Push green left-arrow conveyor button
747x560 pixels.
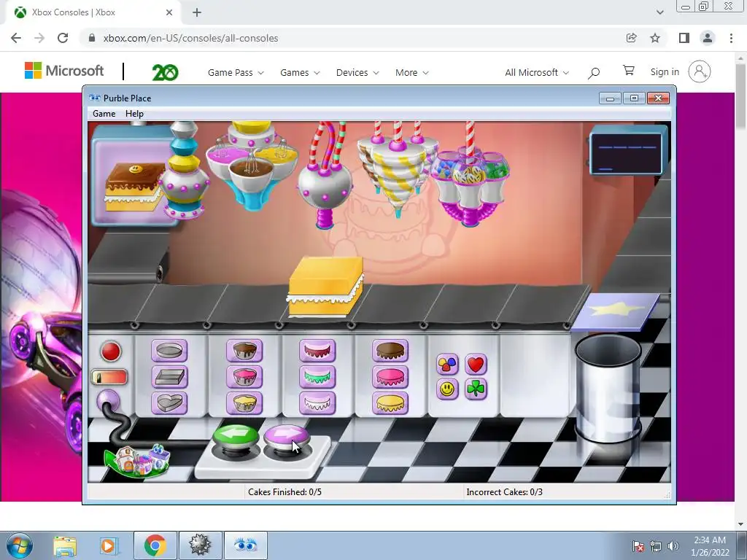tap(236, 436)
